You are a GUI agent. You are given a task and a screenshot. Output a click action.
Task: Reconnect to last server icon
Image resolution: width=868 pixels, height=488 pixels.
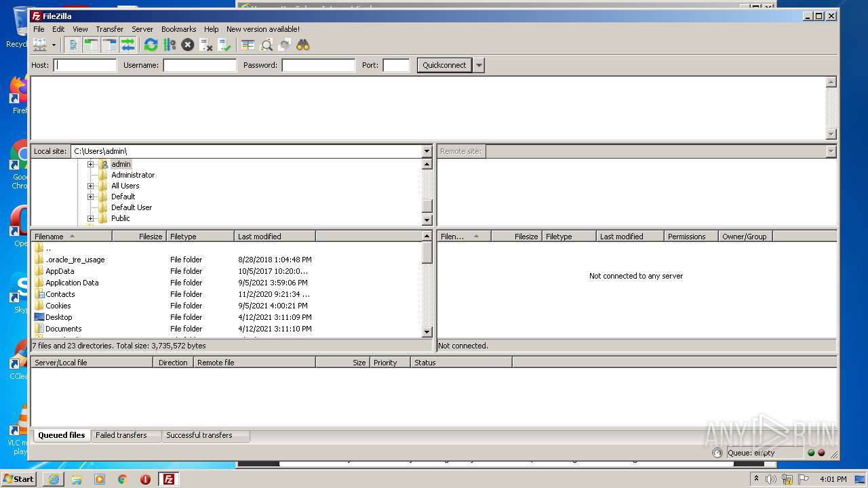click(225, 45)
